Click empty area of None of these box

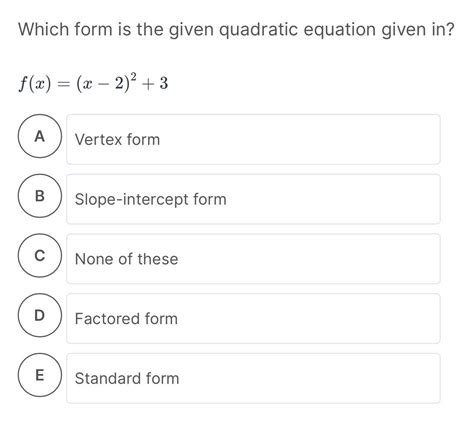[x=309, y=259]
